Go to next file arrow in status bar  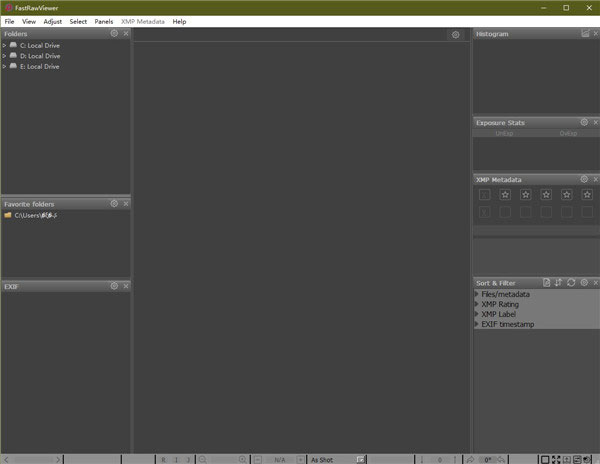[58, 459]
